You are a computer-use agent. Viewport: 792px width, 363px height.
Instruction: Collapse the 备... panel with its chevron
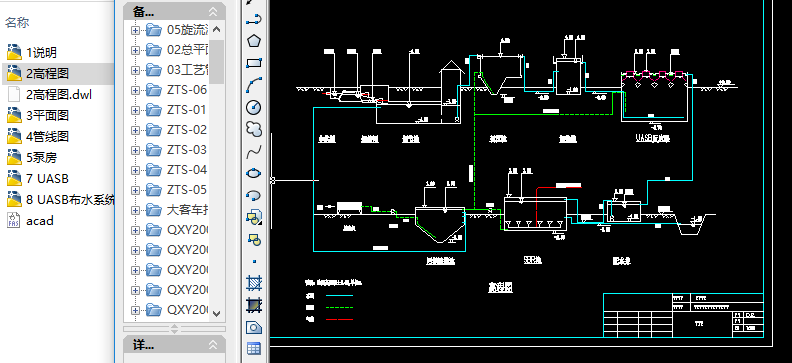(213, 11)
